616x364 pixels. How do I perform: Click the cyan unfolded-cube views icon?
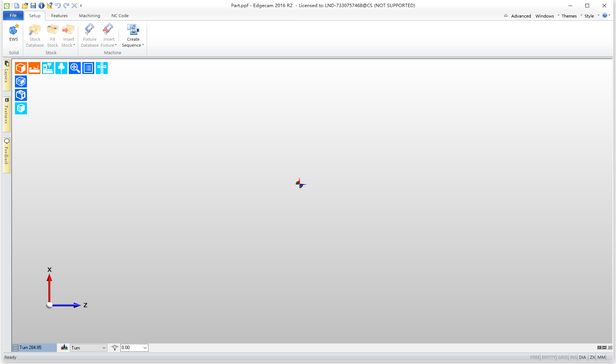click(x=102, y=68)
